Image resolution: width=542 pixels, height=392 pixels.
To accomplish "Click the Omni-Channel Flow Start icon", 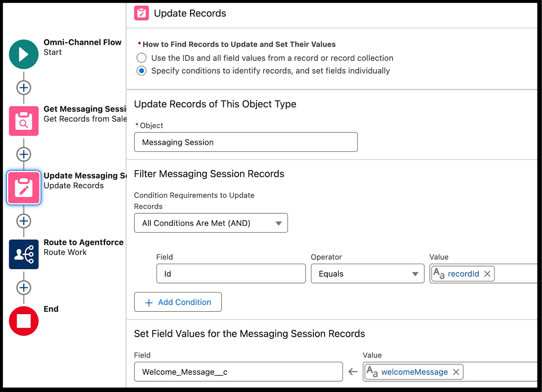I will 23,54.
